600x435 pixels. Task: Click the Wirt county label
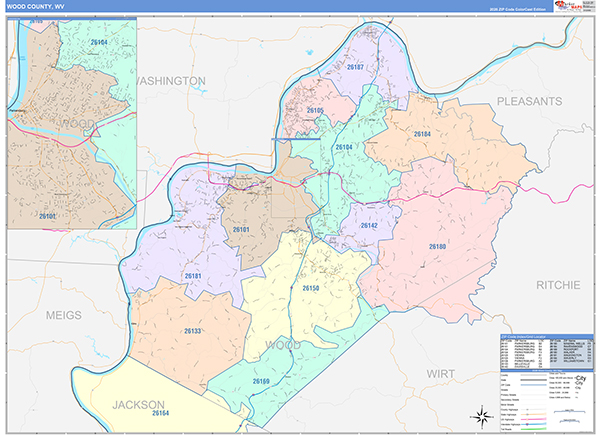pos(440,372)
